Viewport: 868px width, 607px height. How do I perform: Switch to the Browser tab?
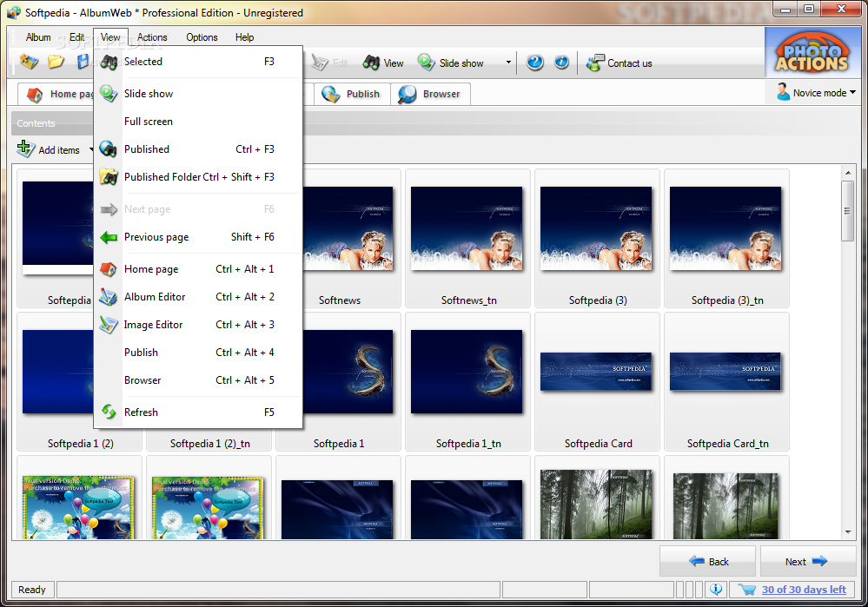tap(430, 94)
